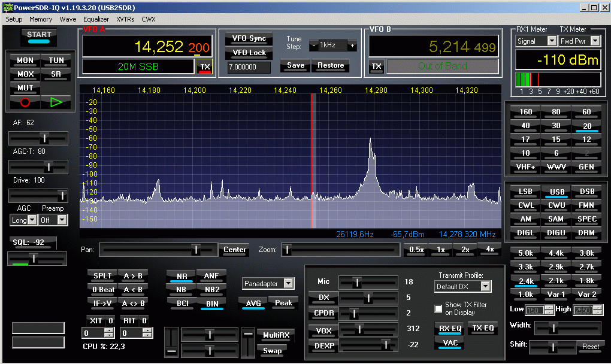
Task: Open the Transmit Profile Default DX dropdown
Action: [486, 287]
